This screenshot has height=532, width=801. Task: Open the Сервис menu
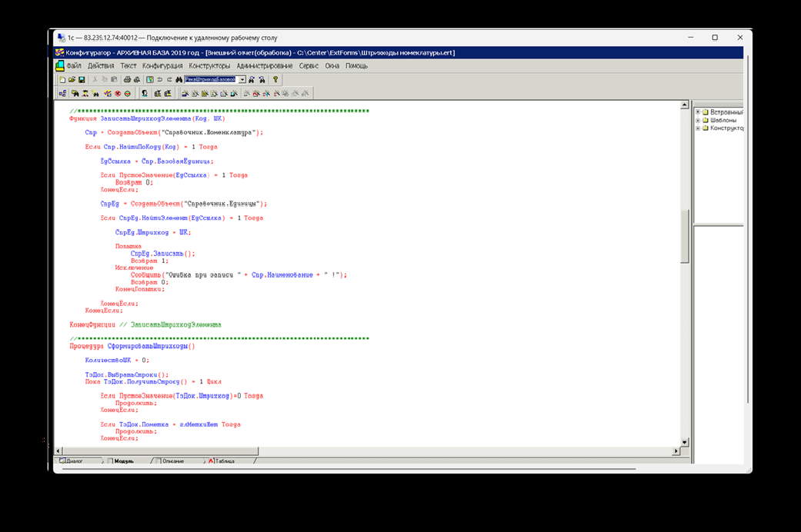[x=309, y=66]
